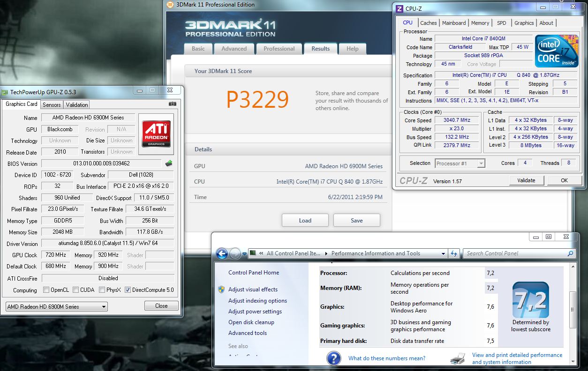Select the Graphics Card tab in GPU-Z

[21, 104]
